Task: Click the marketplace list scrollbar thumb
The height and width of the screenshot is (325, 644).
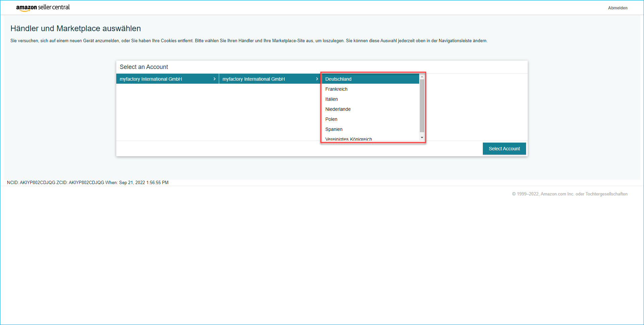Action: 422,105
